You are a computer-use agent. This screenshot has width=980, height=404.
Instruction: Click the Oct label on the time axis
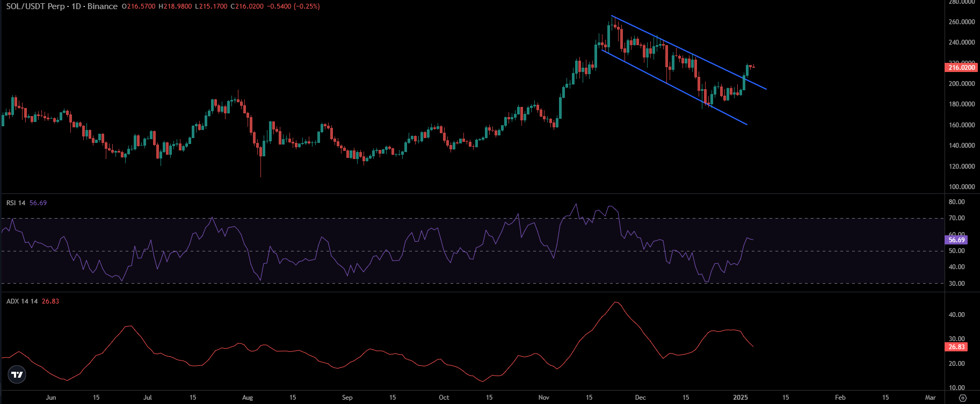pos(444,398)
